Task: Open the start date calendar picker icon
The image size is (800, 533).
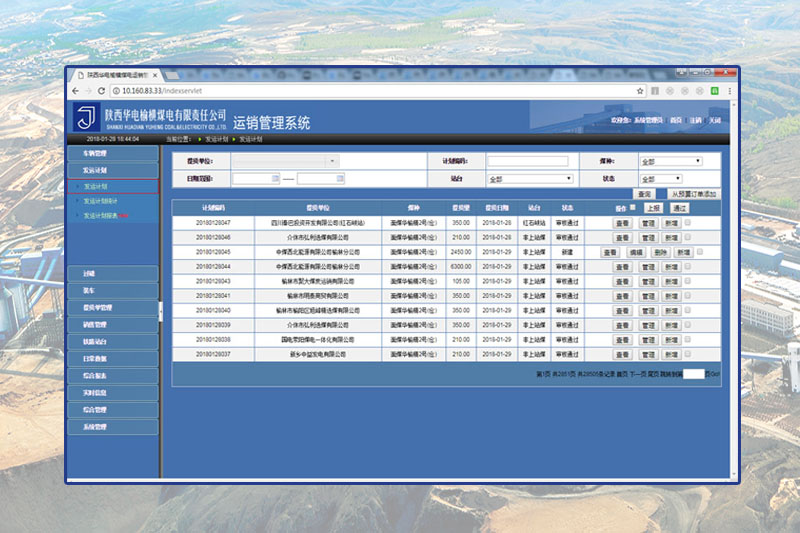Action: 275,179
